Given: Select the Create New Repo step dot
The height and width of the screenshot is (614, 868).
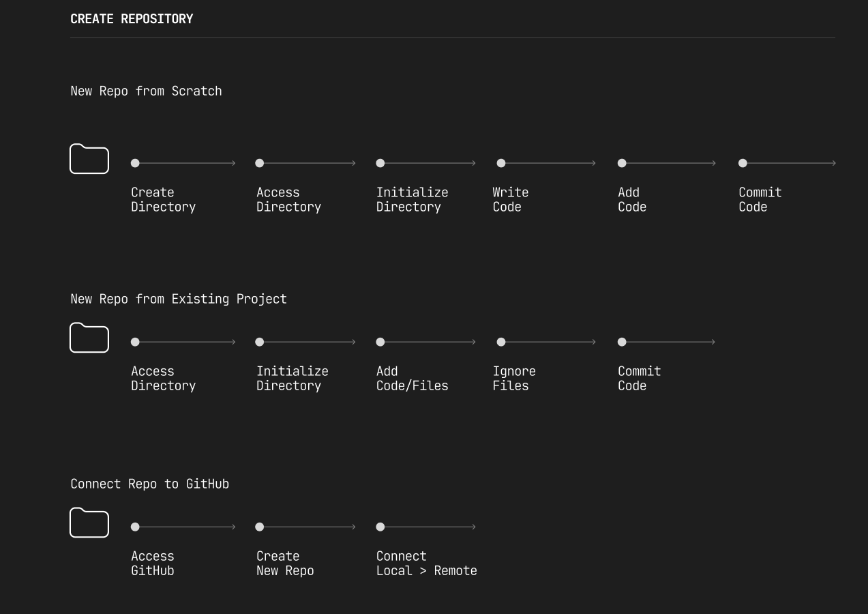Looking at the screenshot, I should coord(259,527).
